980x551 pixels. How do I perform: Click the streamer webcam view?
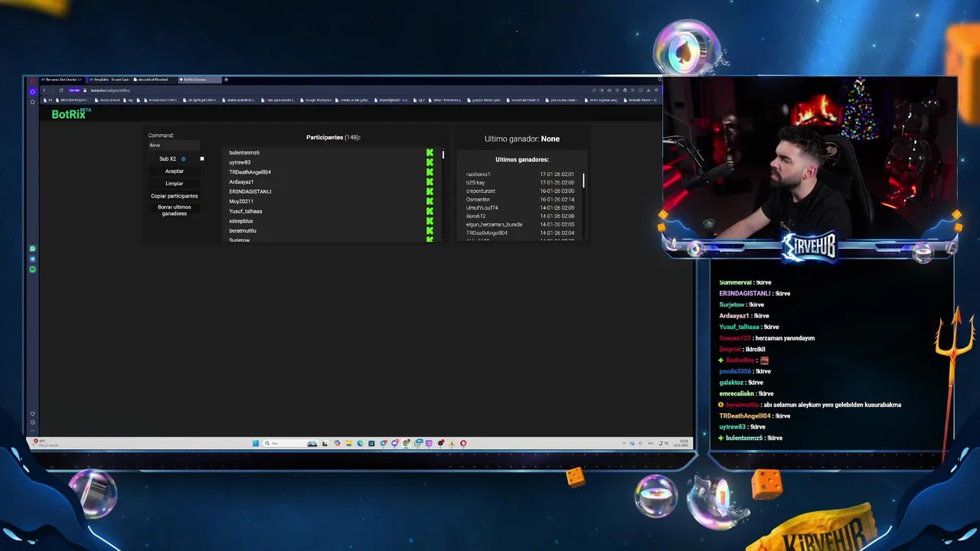pos(810,157)
